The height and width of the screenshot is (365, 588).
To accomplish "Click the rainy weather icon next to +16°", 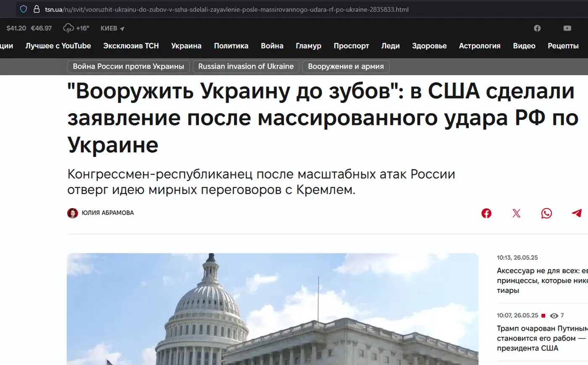I will tap(68, 28).
